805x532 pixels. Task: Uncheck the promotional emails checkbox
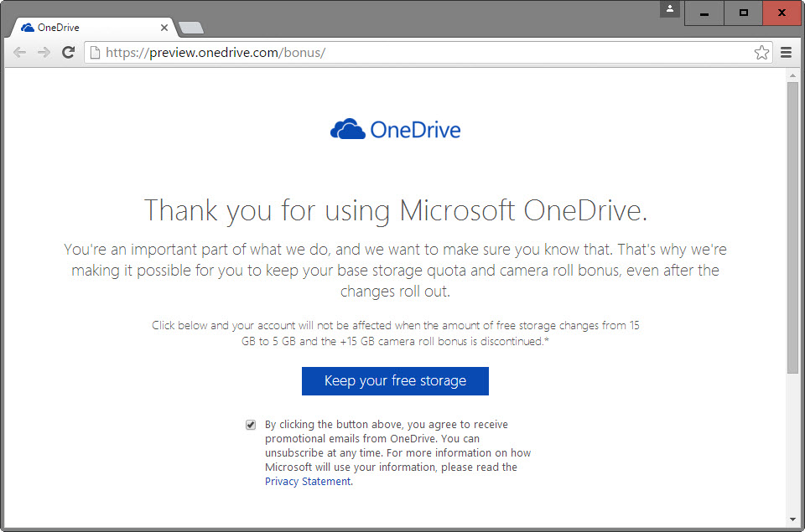pyautogui.click(x=251, y=425)
